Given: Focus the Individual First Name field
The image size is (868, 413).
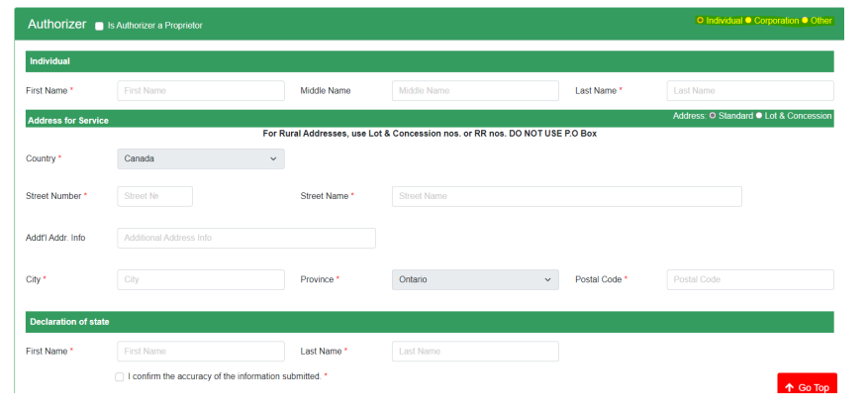Looking at the screenshot, I should [201, 91].
